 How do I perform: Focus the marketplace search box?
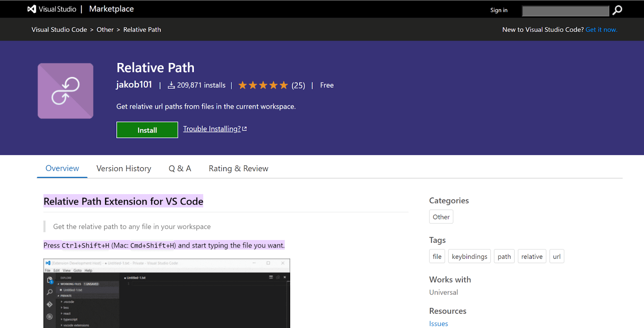[565, 11]
